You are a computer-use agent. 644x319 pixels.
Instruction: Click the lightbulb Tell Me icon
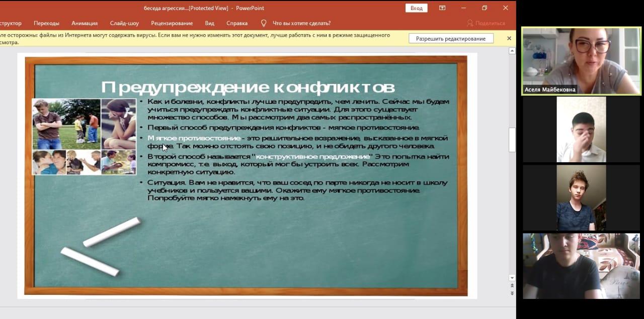[264, 23]
